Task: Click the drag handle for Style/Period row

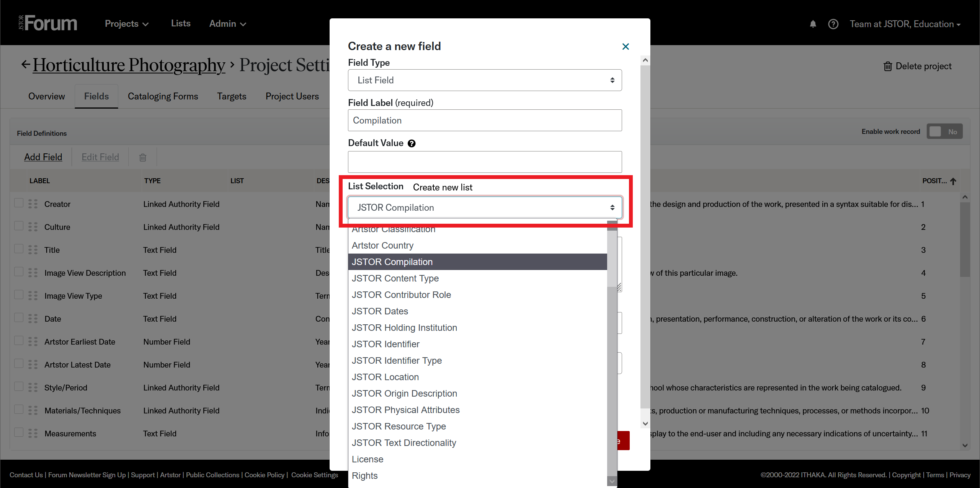Action: (33, 387)
